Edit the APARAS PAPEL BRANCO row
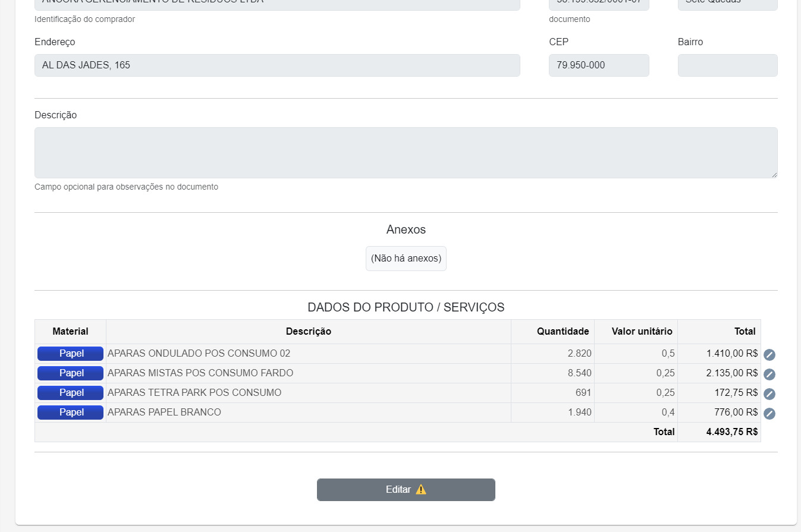The image size is (801, 532). (x=769, y=413)
